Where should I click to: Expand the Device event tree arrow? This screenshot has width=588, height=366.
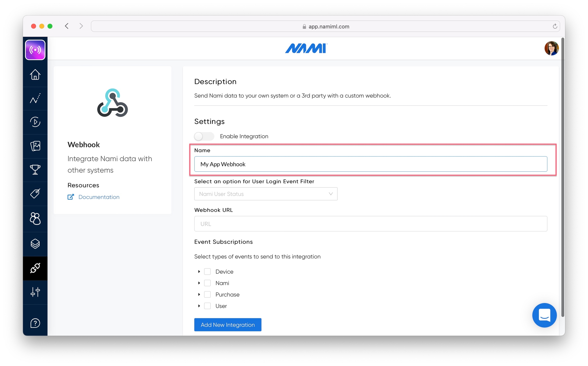(199, 272)
